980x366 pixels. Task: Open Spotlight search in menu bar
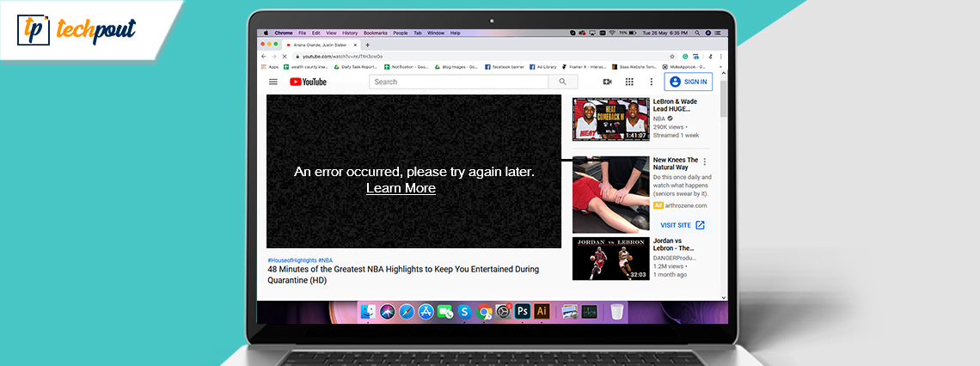(698, 33)
